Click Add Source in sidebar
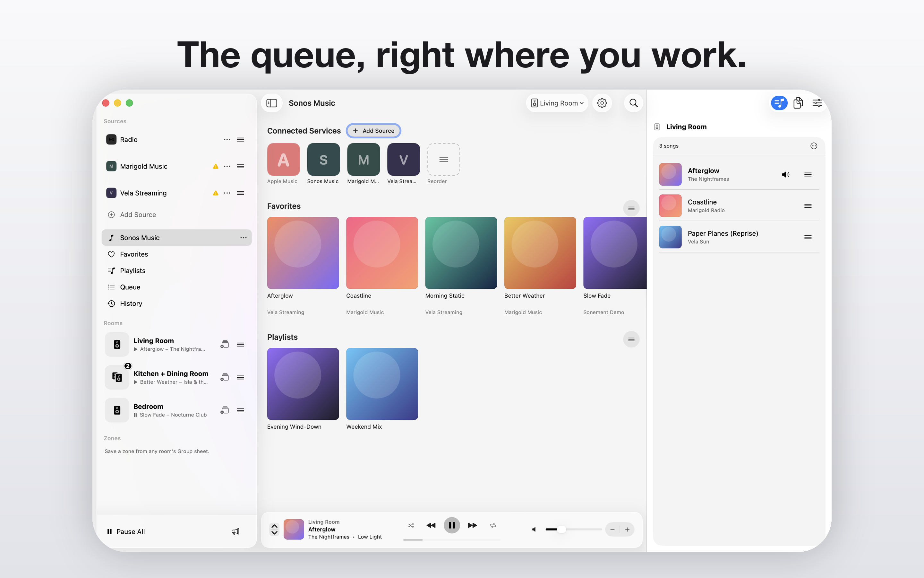The width and height of the screenshot is (924, 578). (132, 215)
